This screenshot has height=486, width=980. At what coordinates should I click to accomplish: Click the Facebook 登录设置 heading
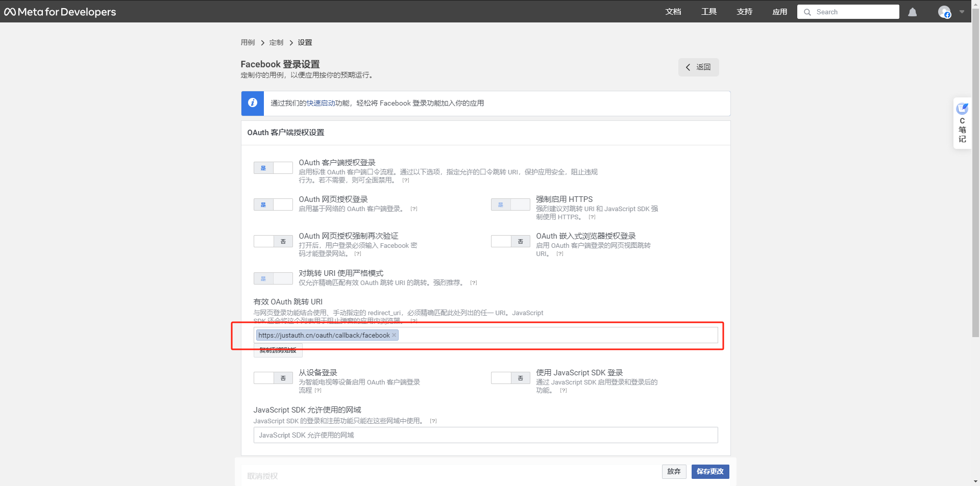pyautogui.click(x=280, y=64)
